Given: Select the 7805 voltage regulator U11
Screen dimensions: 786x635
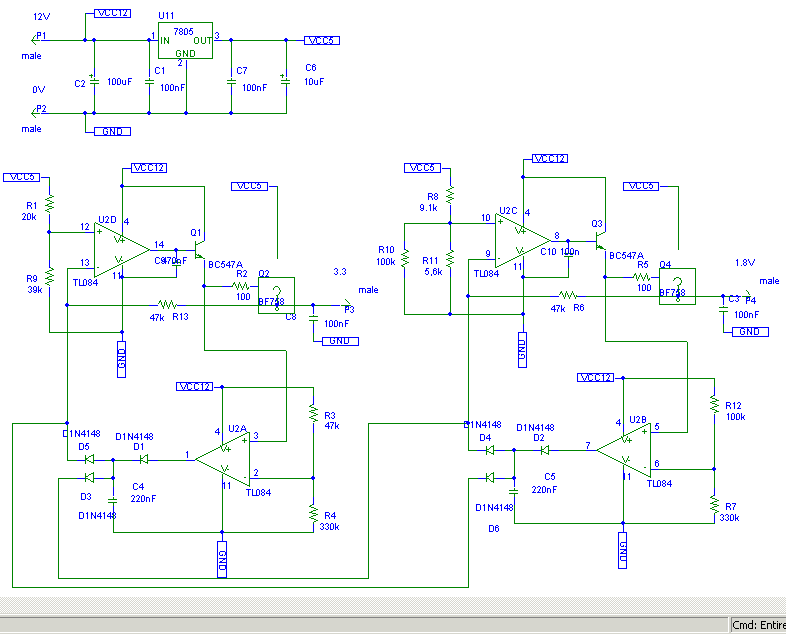Looking at the screenshot, I should pos(186,42).
